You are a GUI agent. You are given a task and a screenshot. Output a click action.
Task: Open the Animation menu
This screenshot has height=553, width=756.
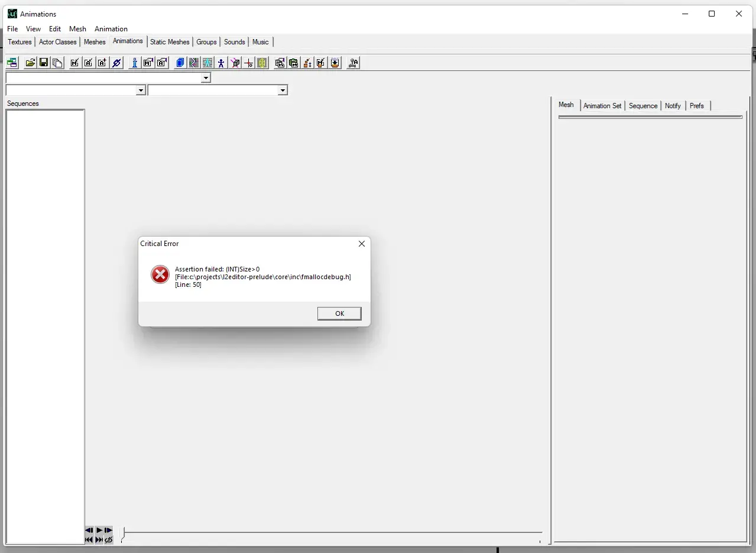pos(111,29)
